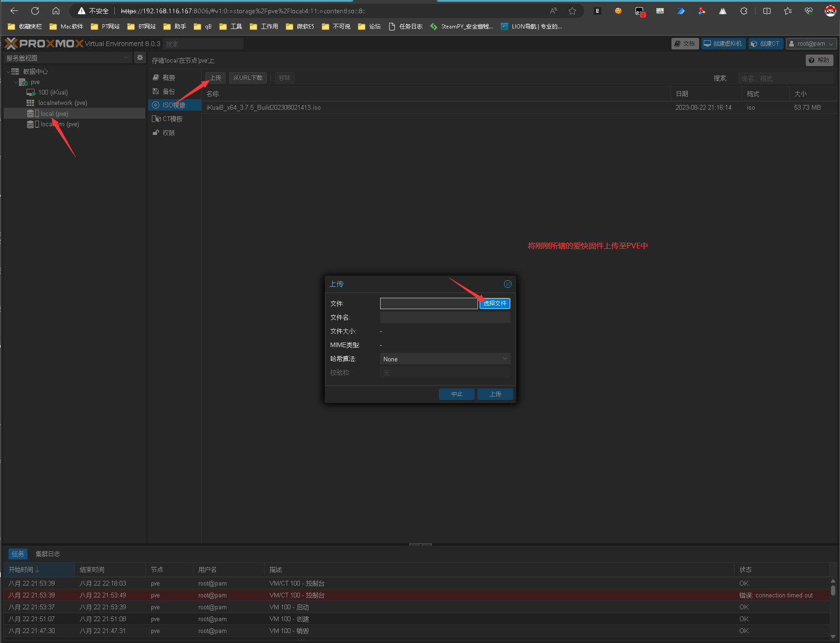Open the 服务器视图 view selector dropdown
This screenshot has width=840, height=643.
[67, 58]
